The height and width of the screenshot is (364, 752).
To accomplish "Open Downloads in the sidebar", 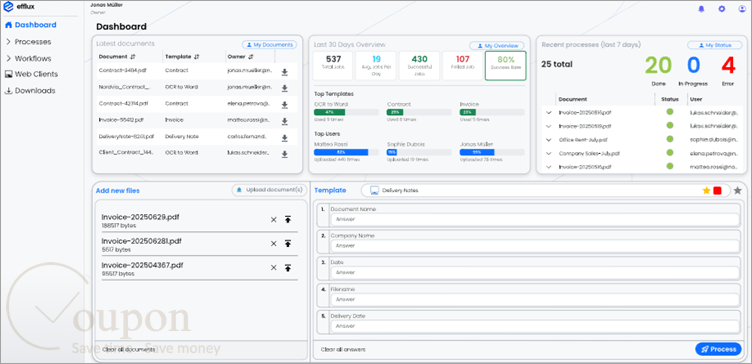I will point(30,91).
